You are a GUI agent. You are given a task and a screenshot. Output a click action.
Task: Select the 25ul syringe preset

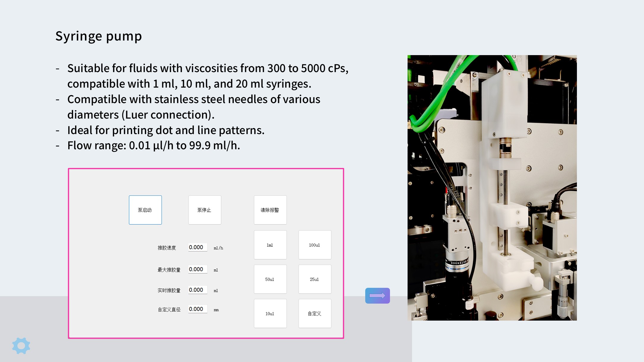pyautogui.click(x=315, y=279)
